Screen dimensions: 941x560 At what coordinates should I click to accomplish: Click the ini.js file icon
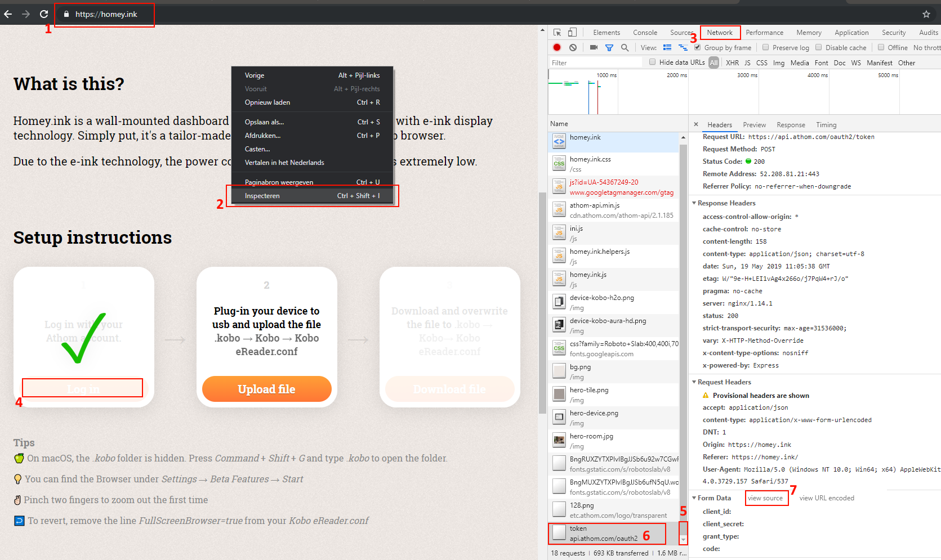(559, 233)
